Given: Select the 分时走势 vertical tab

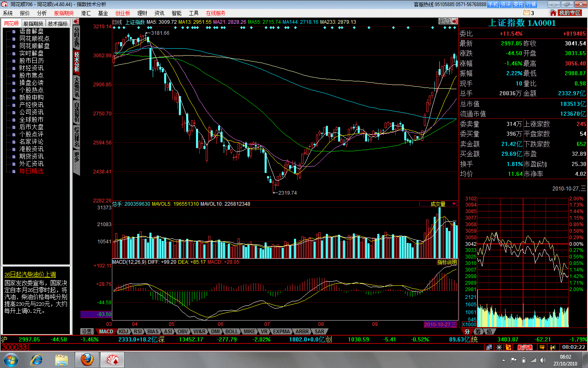Looking at the screenshot, I should click(76, 38).
